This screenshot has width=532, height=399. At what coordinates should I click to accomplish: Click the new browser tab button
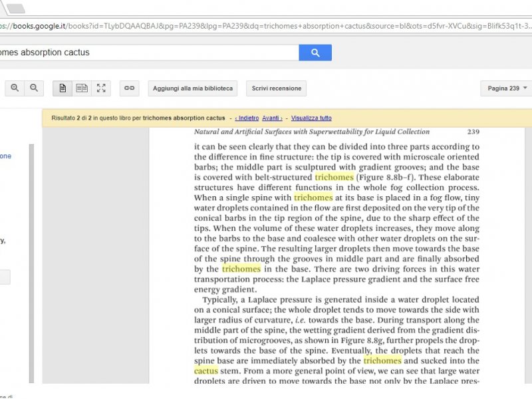(16, 8)
